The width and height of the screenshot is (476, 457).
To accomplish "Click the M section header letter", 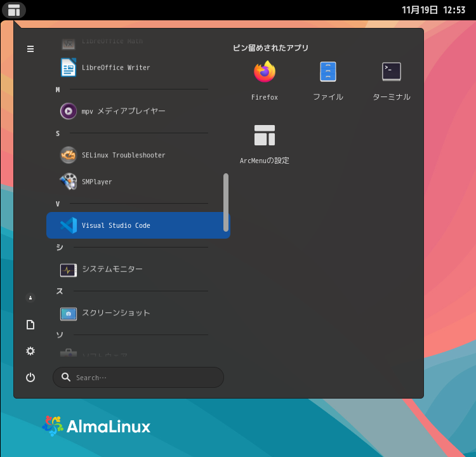I will (x=58, y=89).
